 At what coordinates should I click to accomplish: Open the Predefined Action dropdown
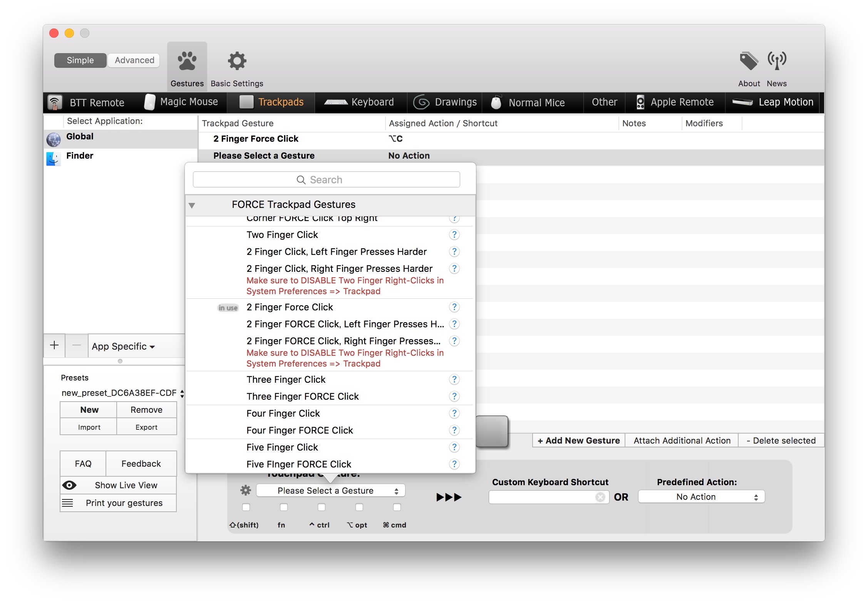tap(701, 497)
